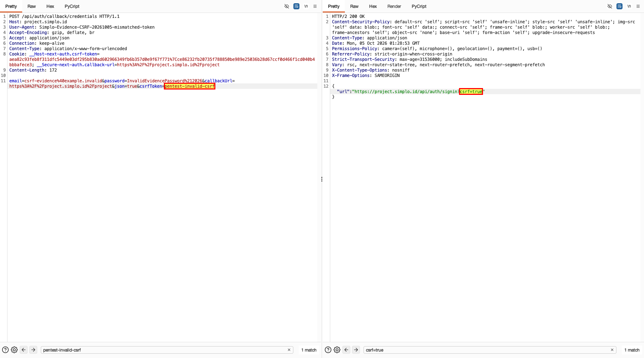The width and height of the screenshot is (644, 358).
Task: Click highlighted csrf=true in response body
Action: pyautogui.click(x=471, y=92)
